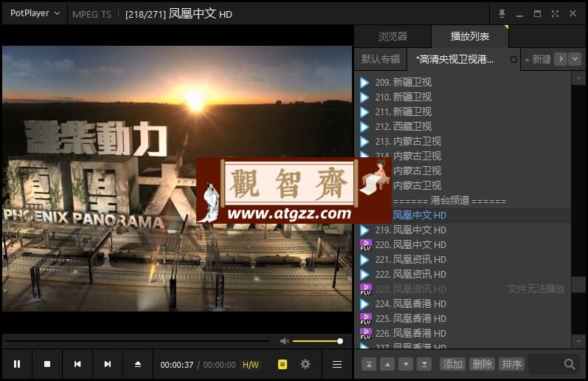Viewport: 588px width, 381px height.
Task: Close the 高清央视卫视港 playlist tab
Action: coord(513,60)
